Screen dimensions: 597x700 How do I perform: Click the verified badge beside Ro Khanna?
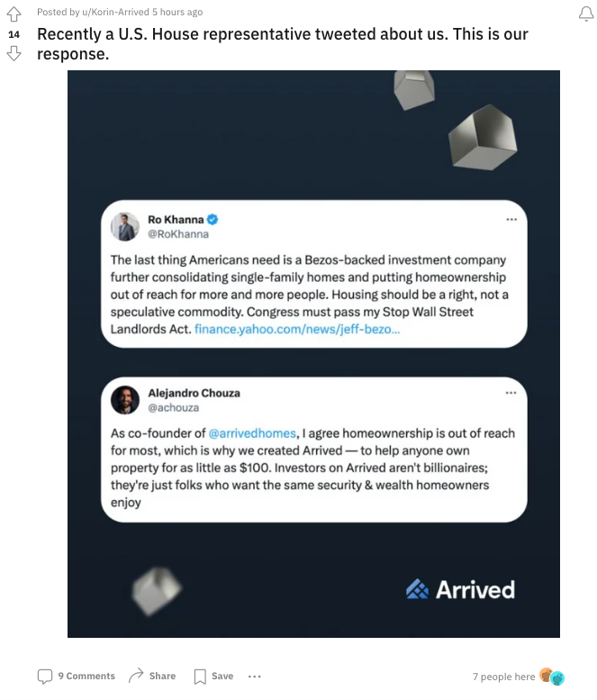click(213, 219)
